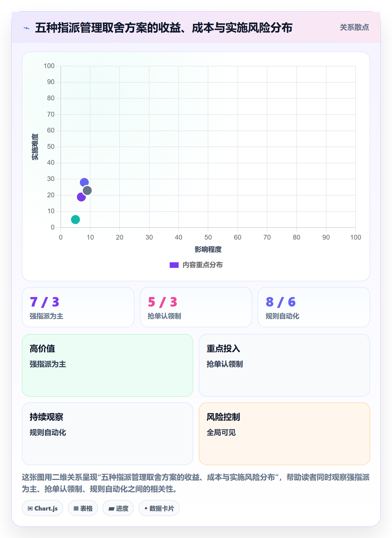Click the 关系散点 label in the header

click(354, 27)
